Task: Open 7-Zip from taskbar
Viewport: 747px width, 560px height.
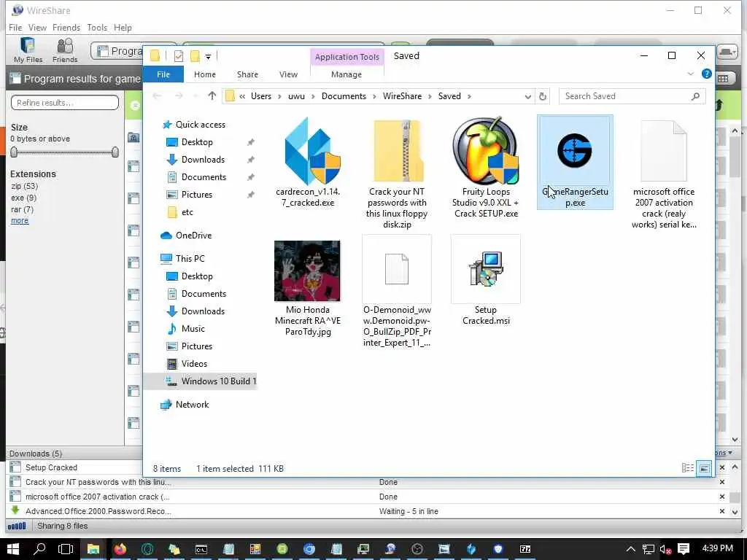Action: tap(525, 549)
